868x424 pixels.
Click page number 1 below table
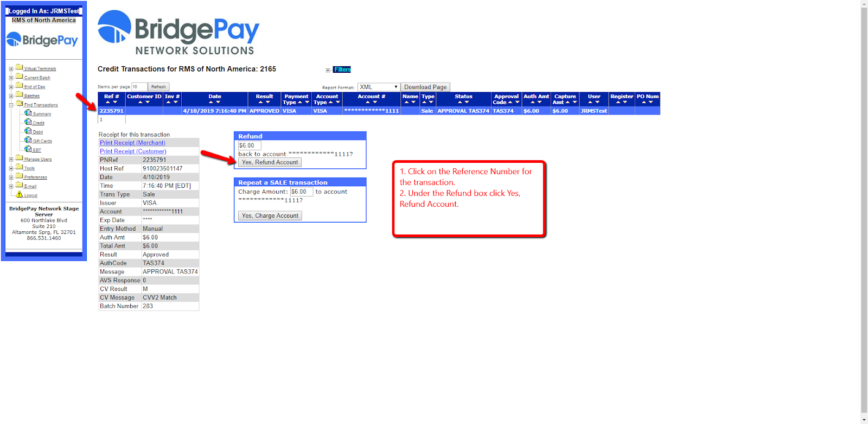tap(101, 119)
